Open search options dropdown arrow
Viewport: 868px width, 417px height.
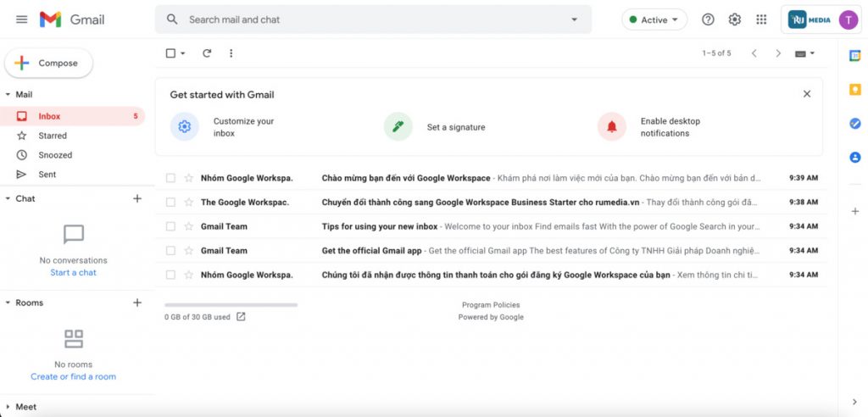[x=574, y=19]
